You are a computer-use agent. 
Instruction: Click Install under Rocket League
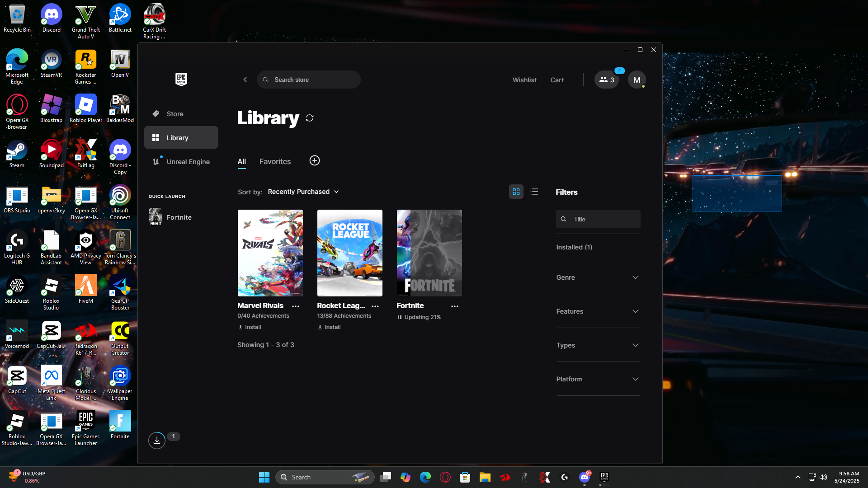329,327
